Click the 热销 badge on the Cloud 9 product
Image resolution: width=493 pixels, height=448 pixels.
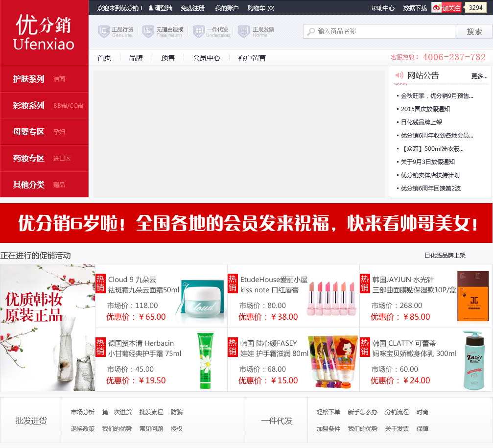[x=100, y=283]
